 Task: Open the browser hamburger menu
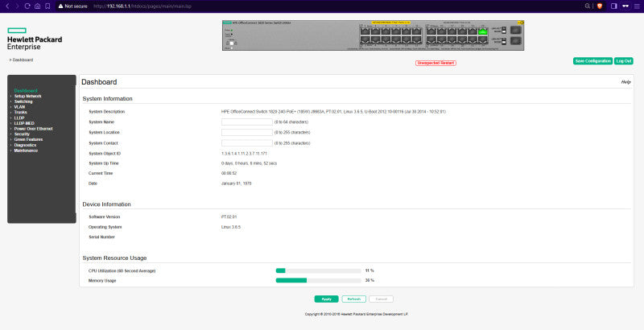point(637,6)
